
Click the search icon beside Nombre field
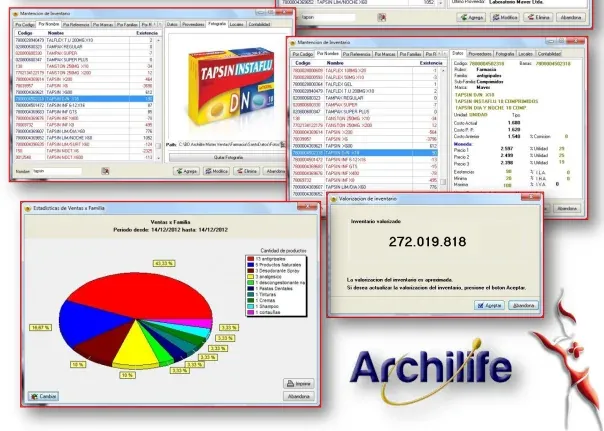click(x=105, y=171)
